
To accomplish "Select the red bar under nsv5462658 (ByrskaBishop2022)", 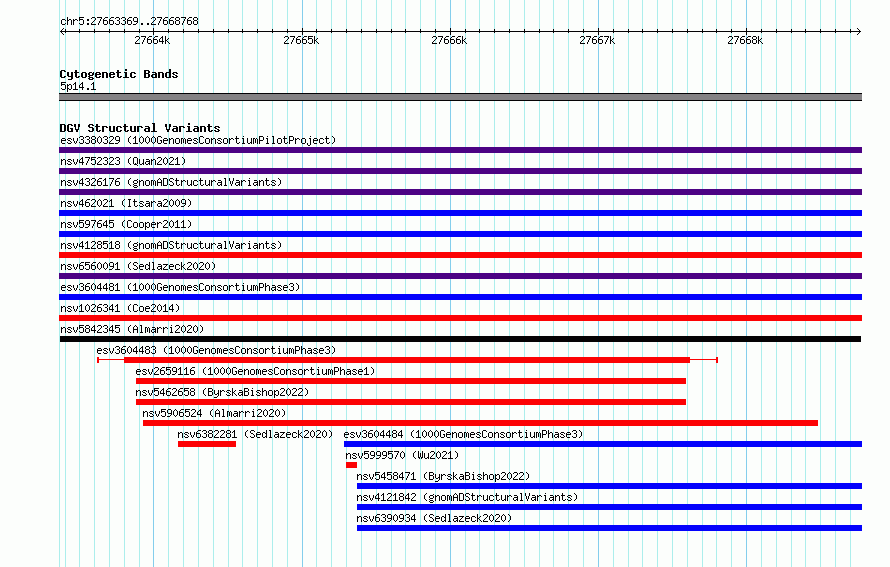I will (x=411, y=402).
